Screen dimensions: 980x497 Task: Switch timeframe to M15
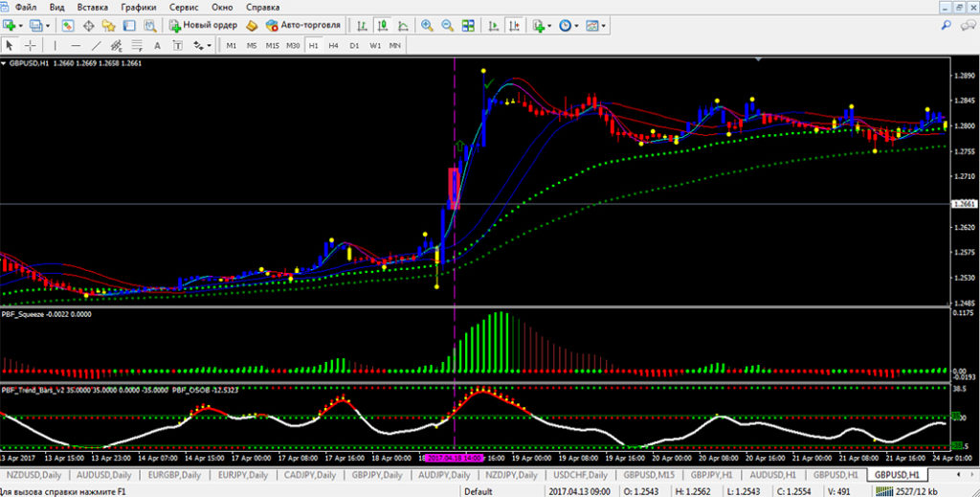point(272,46)
